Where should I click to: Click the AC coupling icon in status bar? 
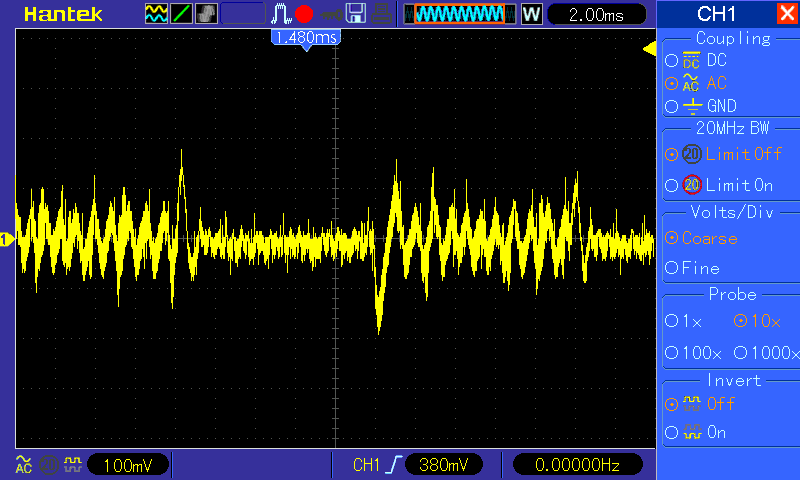(x=23, y=464)
